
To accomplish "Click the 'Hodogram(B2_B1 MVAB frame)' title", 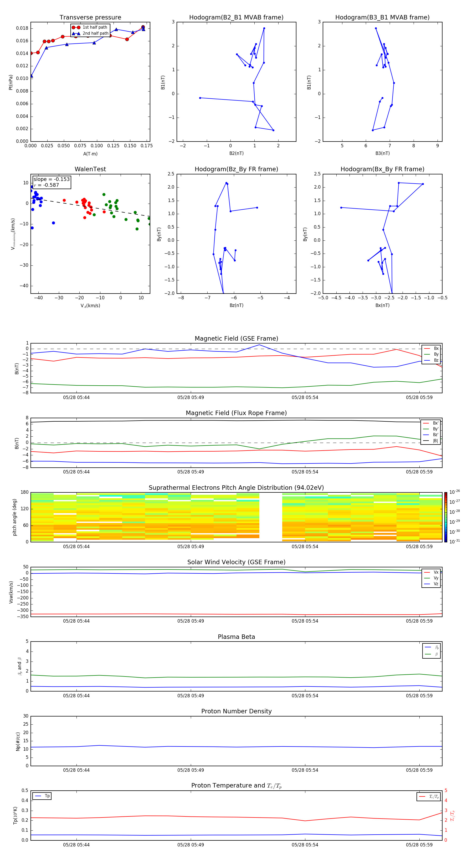I will click(236, 17).
